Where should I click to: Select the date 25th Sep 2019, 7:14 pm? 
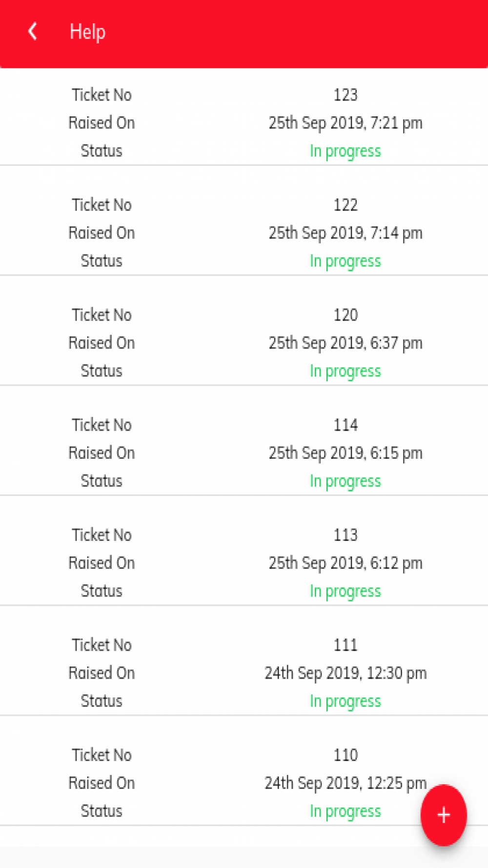point(345,233)
